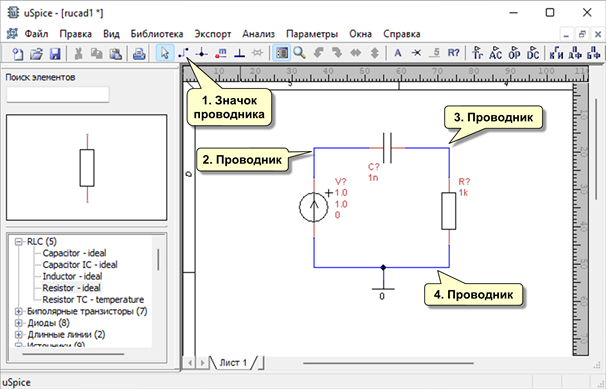Viewport: 607px width, 389px height.
Task: Expand Биполярные транзисторы (7) group
Action: [18, 311]
